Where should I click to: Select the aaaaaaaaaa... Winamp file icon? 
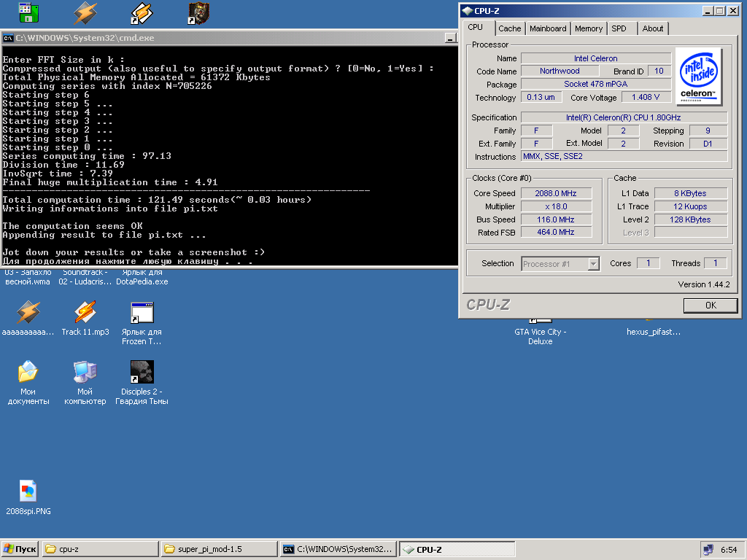[28, 312]
